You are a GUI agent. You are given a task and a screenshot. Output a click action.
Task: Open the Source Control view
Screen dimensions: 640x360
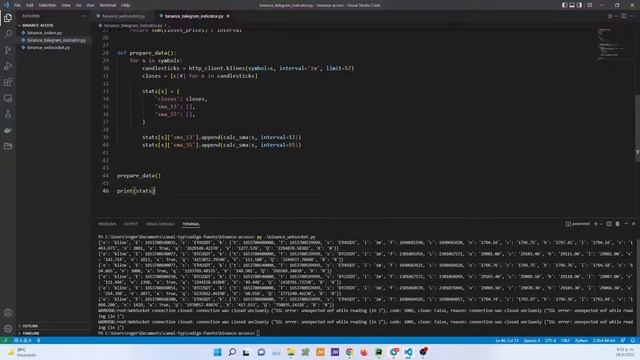(x=8, y=50)
